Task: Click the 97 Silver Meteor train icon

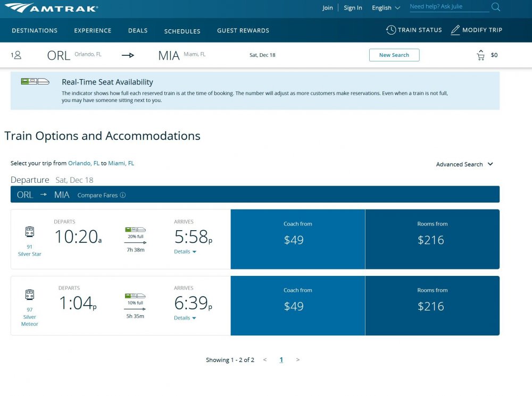Action: [29, 294]
